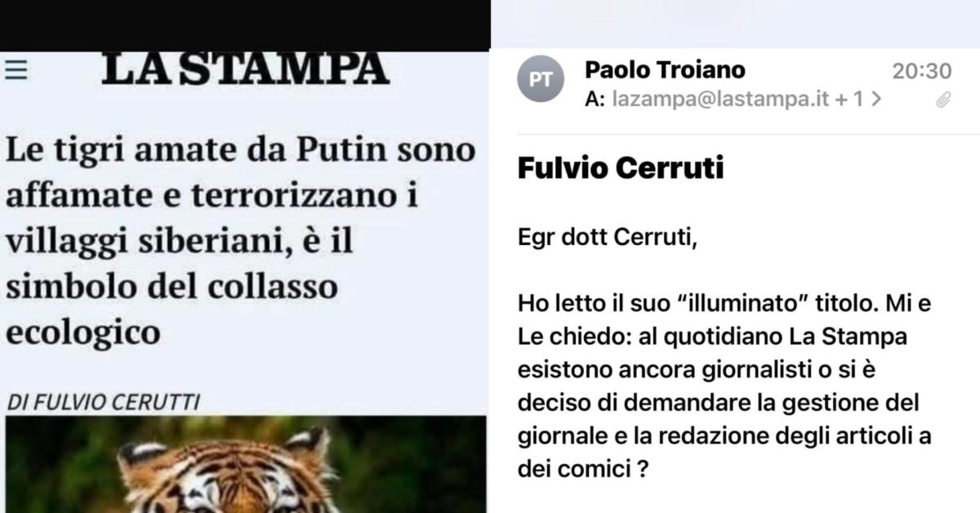Click the email subject Fulvio Cerruti

click(621, 169)
